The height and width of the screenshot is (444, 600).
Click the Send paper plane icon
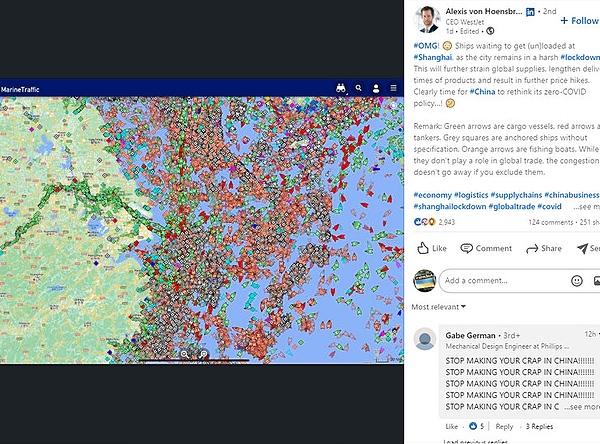(582, 248)
